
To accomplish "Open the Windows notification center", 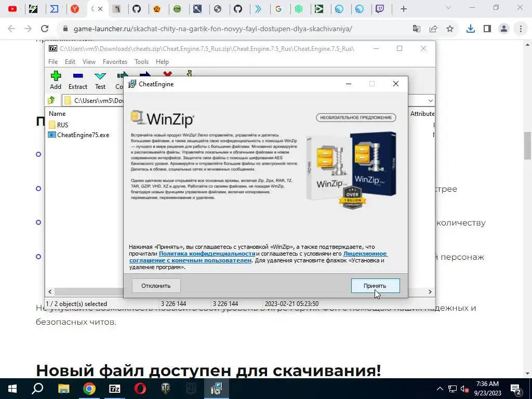I will tap(516, 389).
